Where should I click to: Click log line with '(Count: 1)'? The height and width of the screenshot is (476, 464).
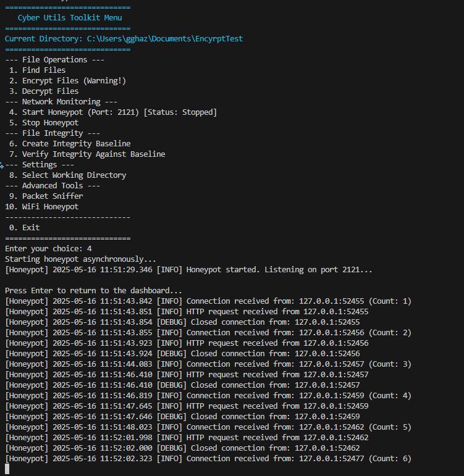click(208, 301)
